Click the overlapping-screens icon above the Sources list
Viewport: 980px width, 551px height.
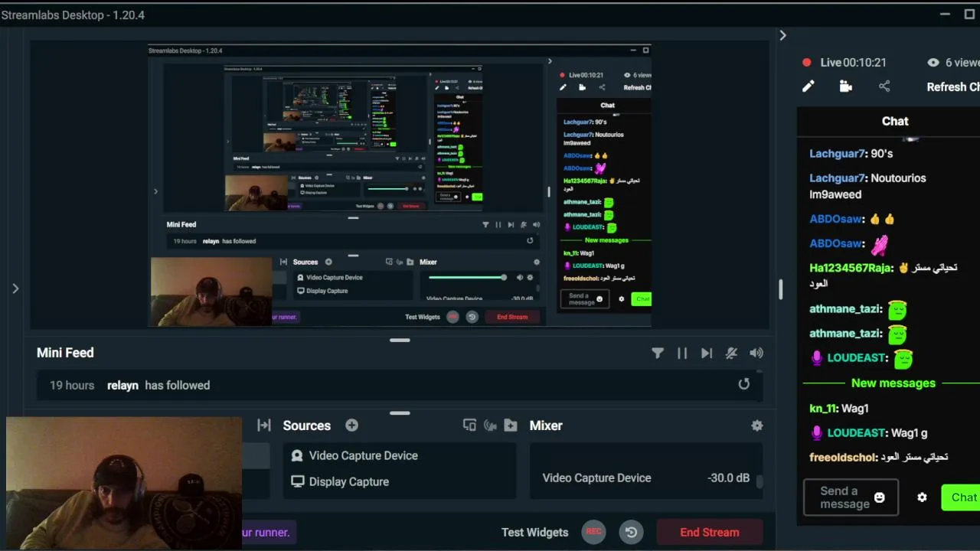[x=469, y=425]
